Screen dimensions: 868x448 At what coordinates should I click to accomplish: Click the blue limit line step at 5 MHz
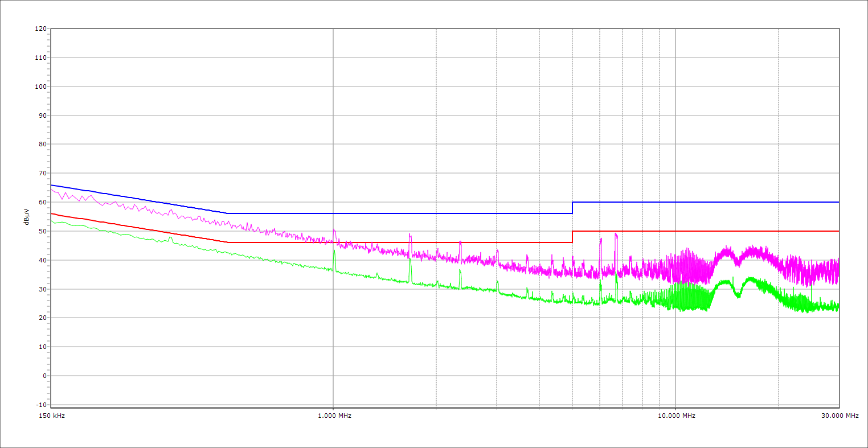point(572,208)
